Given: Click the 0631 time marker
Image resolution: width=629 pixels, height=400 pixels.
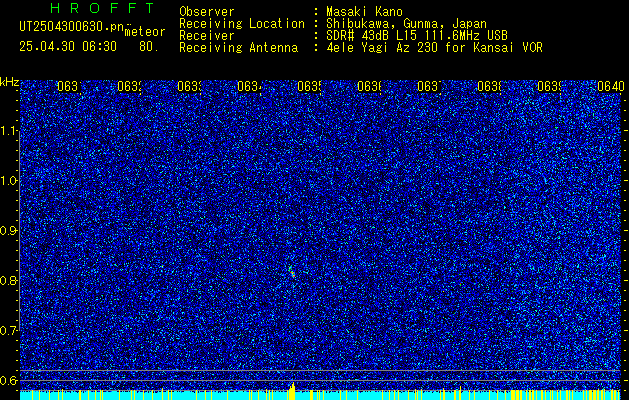Looking at the screenshot, I should [69, 86].
